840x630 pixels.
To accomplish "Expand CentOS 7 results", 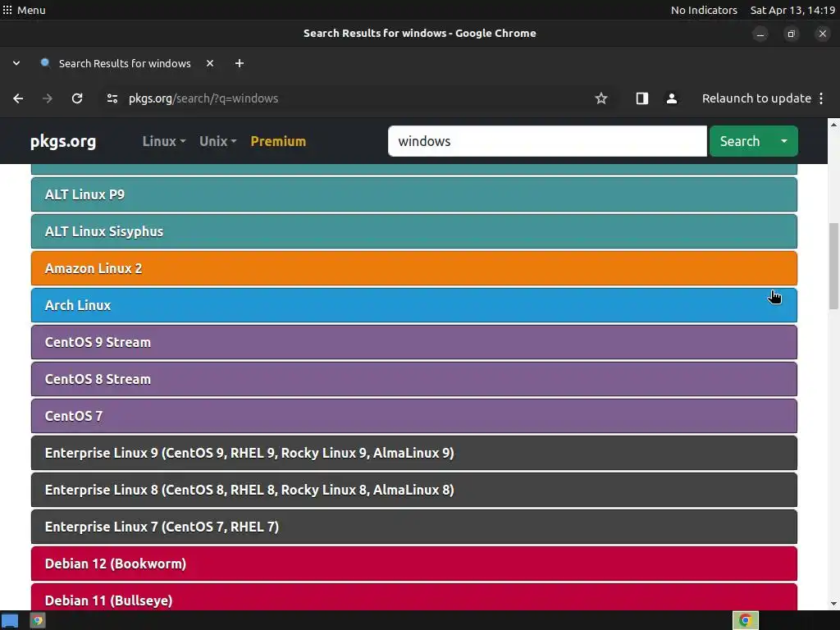I will (414, 416).
